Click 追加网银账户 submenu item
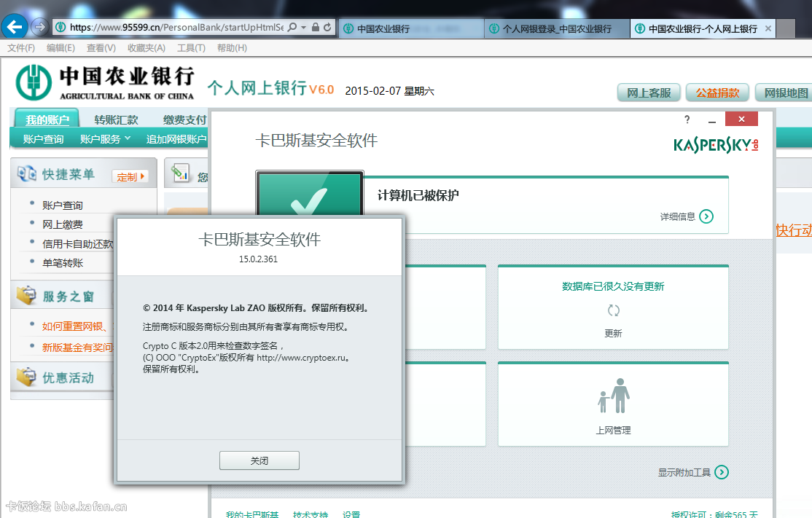Image resolution: width=812 pixels, height=518 pixels. click(x=176, y=138)
